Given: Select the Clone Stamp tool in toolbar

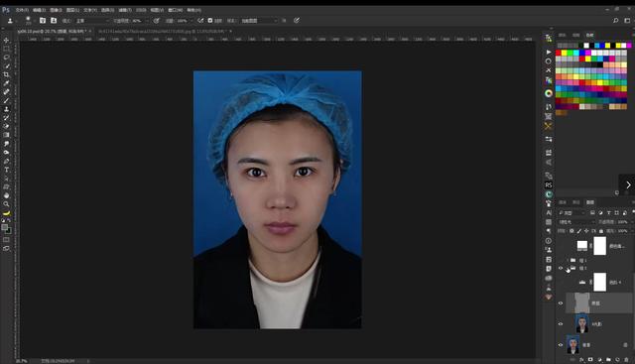Looking at the screenshot, I should 6,109.
